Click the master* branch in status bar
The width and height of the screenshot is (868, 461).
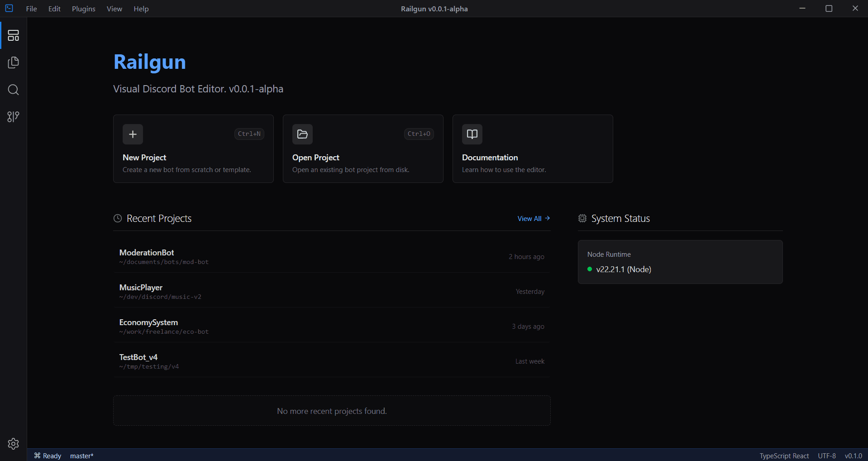pos(82,456)
